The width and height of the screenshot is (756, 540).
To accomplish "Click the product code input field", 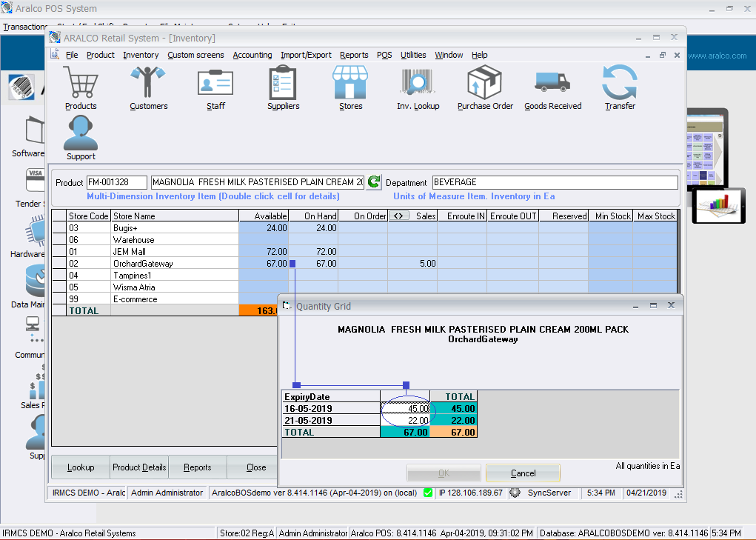I will coord(117,181).
